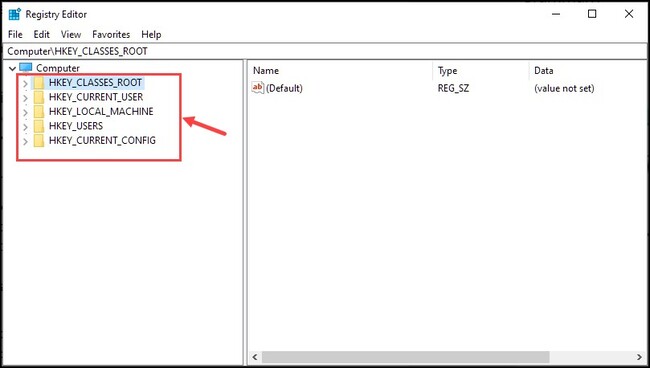This screenshot has width=650, height=368.
Task: Click the (Default) string value icon
Action: pyautogui.click(x=257, y=88)
